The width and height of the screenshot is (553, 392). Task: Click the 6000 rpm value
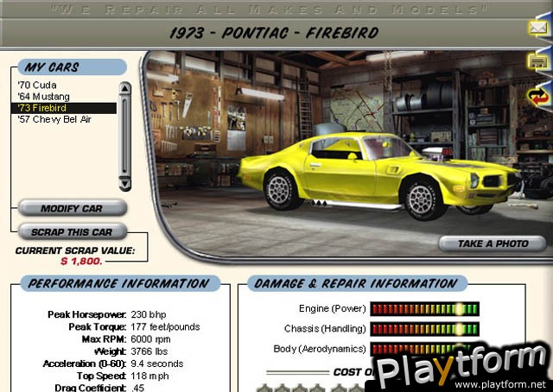[x=150, y=339]
